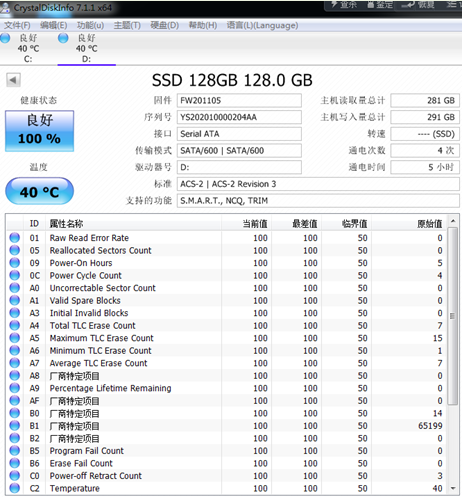Click the serial number field YS202010000204AA
462x497 pixels.
pyautogui.click(x=239, y=117)
